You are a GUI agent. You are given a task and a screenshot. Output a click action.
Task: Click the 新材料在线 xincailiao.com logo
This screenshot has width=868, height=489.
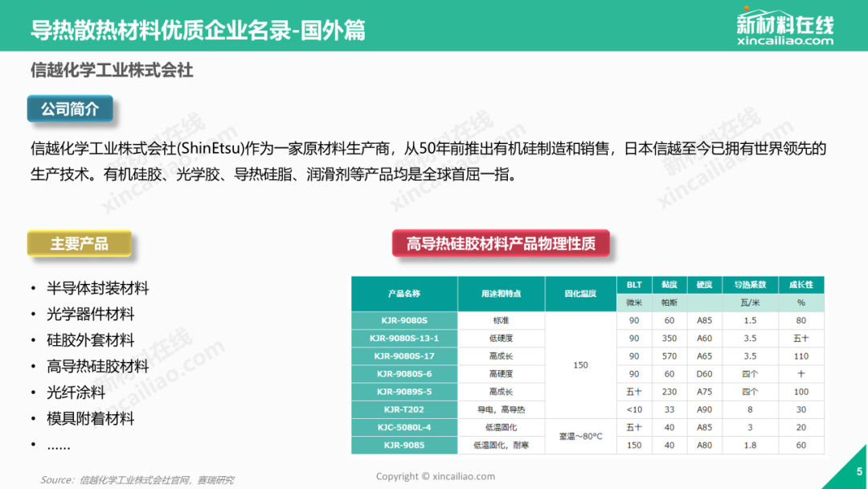[784, 27]
